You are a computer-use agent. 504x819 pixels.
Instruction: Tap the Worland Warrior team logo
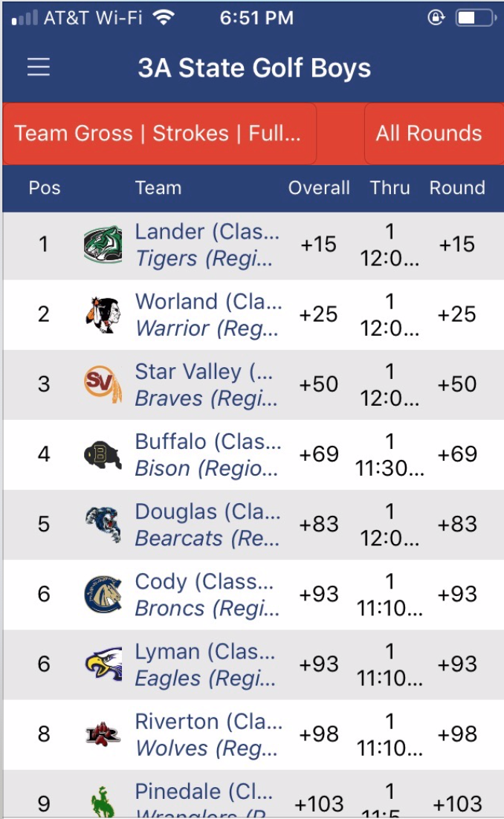(x=103, y=314)
